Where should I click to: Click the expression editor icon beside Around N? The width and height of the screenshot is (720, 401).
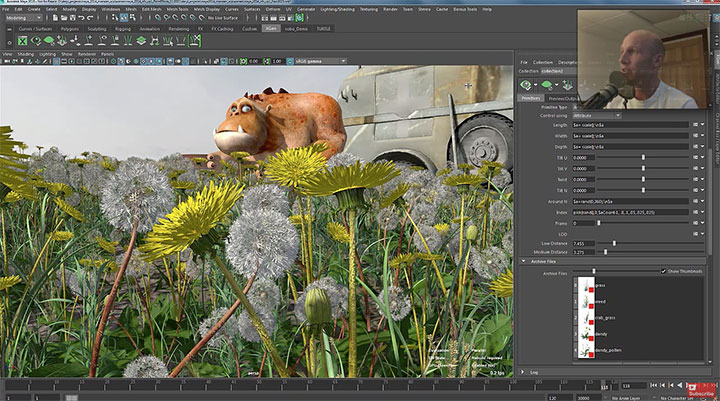coord(695,201)
